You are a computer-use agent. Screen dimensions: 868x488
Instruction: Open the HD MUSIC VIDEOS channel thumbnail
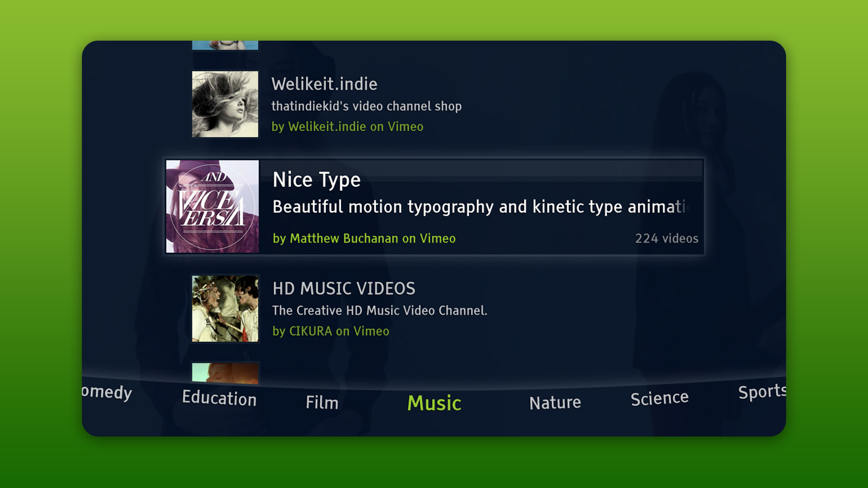[x=225, y=309]
